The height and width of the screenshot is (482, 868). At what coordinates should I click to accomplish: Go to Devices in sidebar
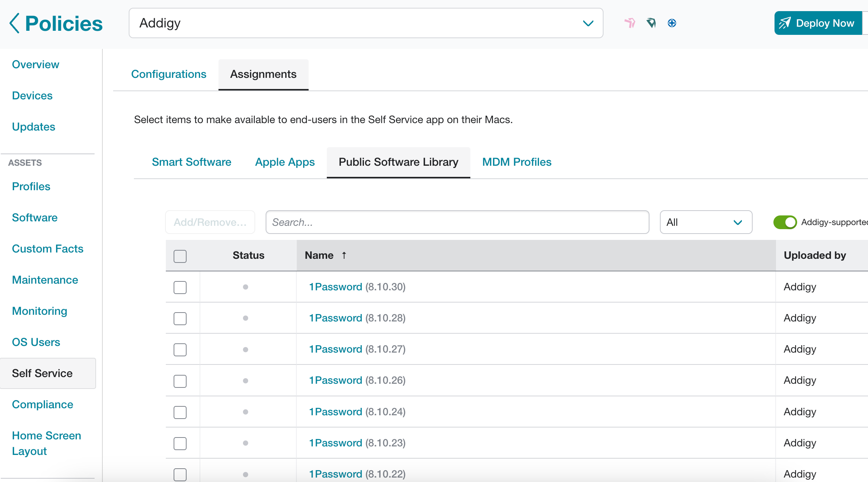click(32, 96)
